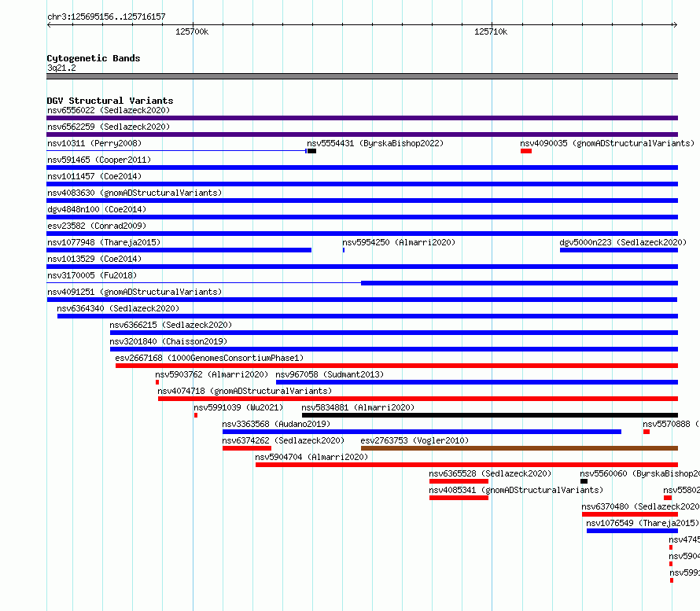The image size is (700, 611).
Task: Select esv23582 (Conrad2009) label
Action: click(97, 226)
